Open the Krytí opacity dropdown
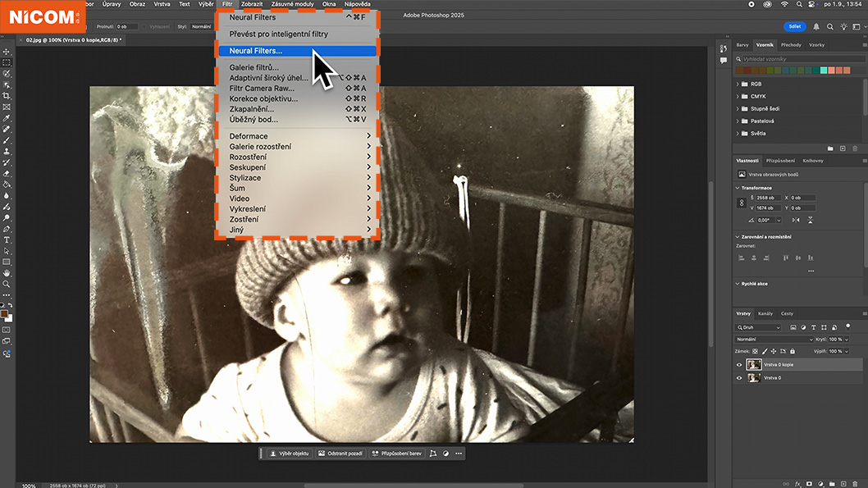 847,340
